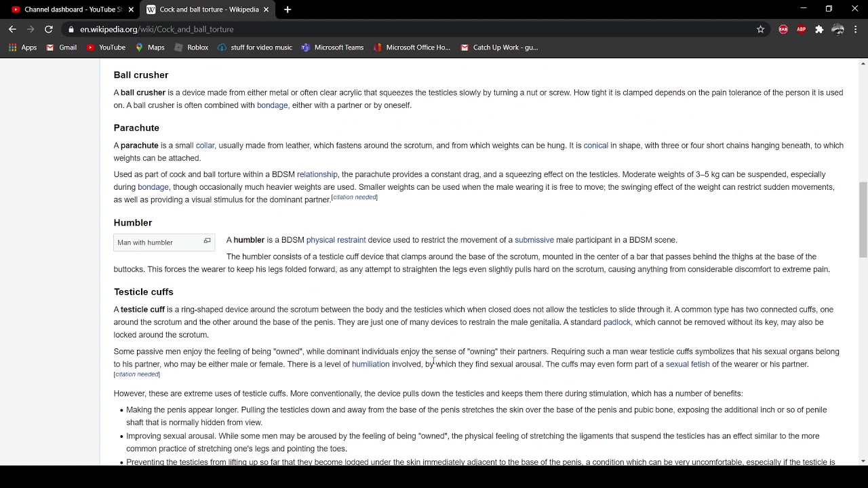
Task: Open the Roblox bookmark
Action: (191, 47)
